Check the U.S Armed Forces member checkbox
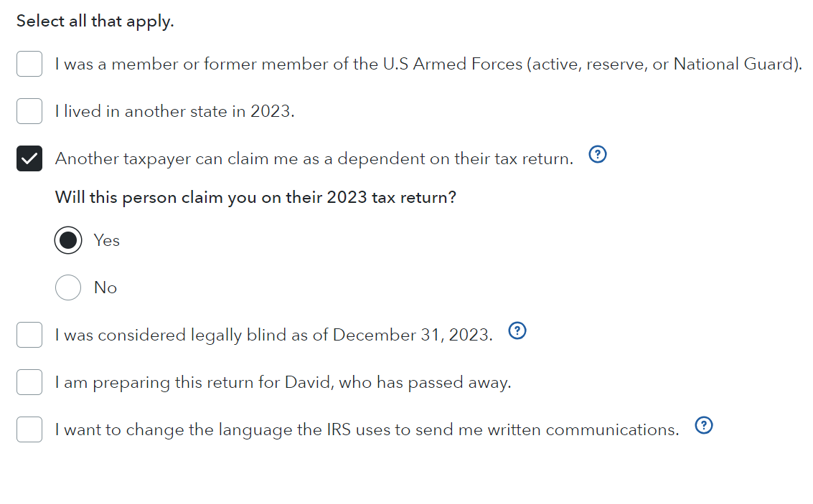The width and height of the screenshot is (813, 504). (x=29, y=64)
